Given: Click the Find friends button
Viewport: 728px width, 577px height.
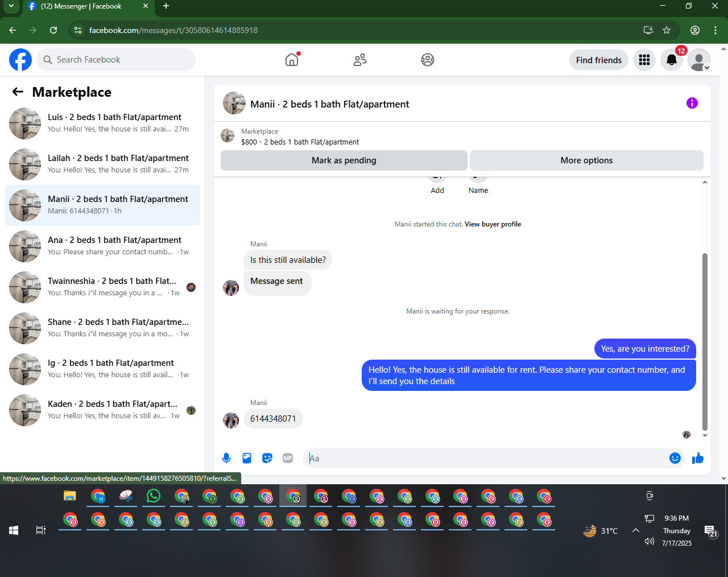Looking at the screenshot, I should coord(599,60).
